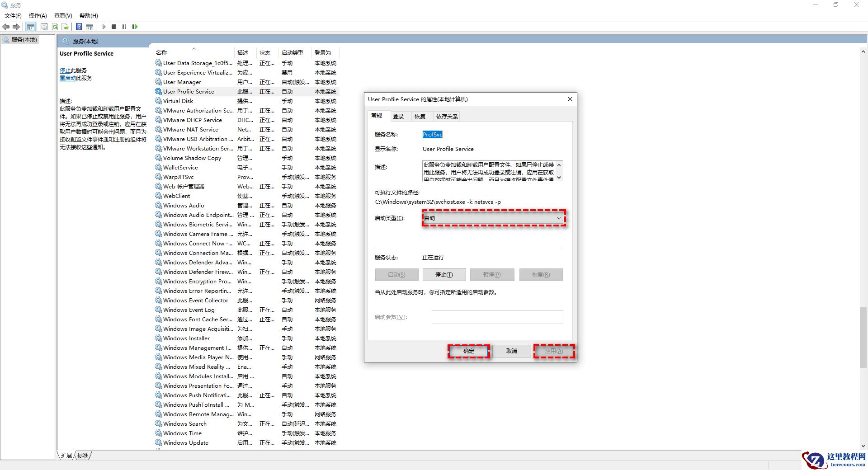Open the 文件(F) menu
Image resolution: width=868 pixels, height=470 pixels.
point(13,16)
